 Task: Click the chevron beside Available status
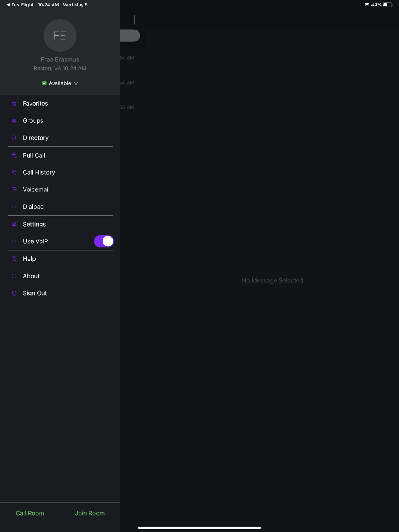tap(76, 83)
